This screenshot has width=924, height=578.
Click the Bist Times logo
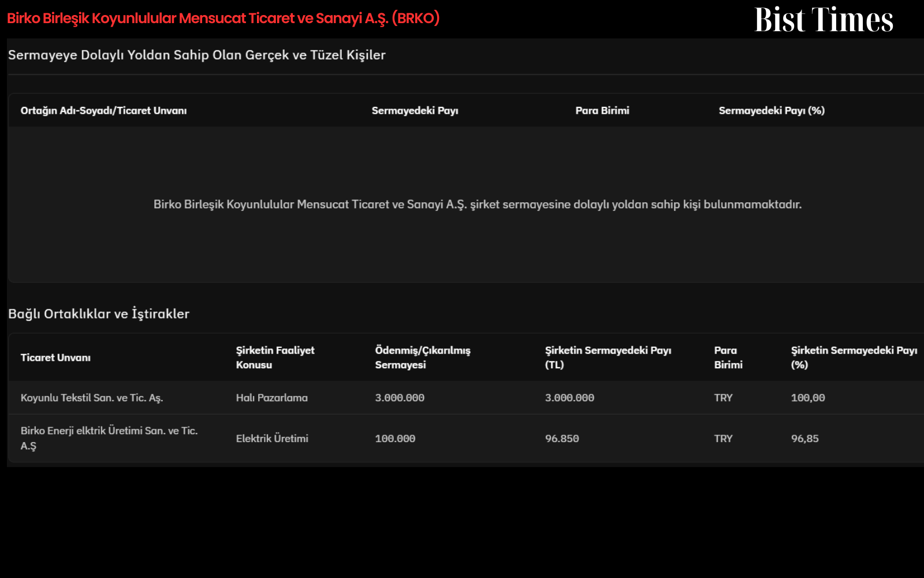point(824,20)
